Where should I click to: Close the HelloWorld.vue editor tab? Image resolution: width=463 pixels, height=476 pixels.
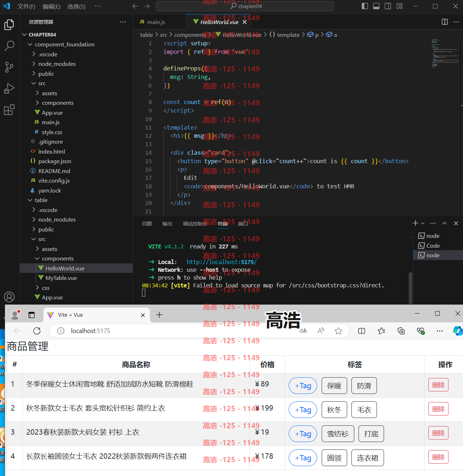(244, 22)
